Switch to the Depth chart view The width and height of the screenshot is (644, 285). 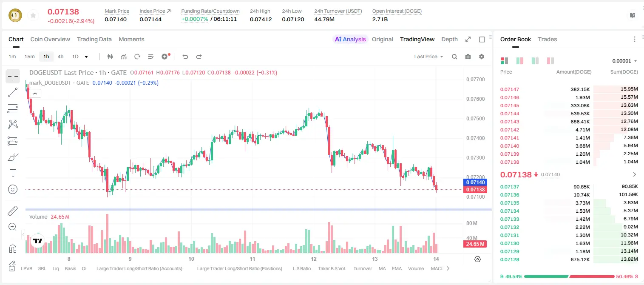tap(449, 39)
